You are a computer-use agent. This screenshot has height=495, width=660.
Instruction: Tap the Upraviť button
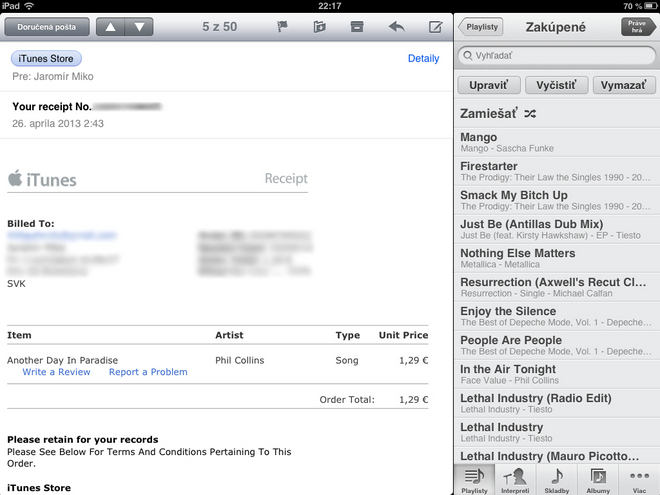tap(489, 85)
